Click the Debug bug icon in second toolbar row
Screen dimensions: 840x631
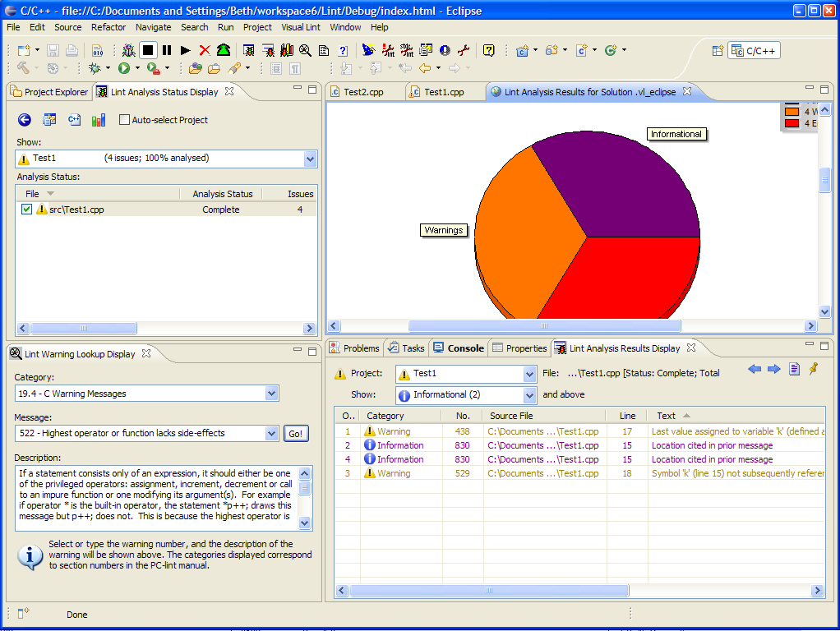click(95, 68)
